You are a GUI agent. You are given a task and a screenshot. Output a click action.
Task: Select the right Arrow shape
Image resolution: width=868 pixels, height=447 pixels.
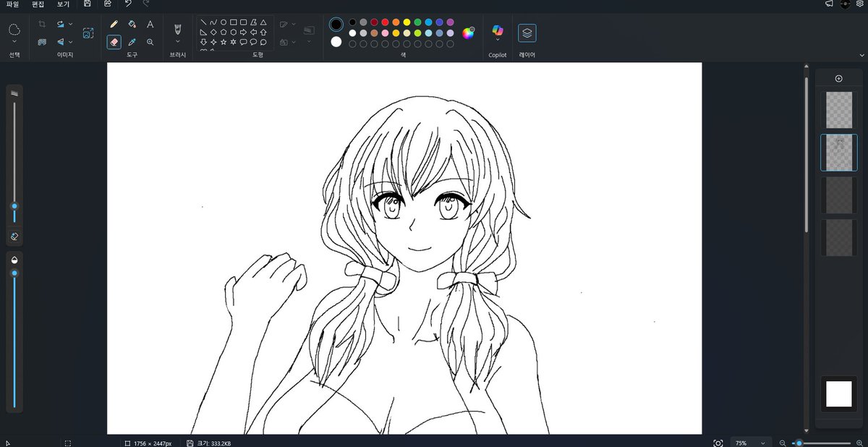click(244, 32)
